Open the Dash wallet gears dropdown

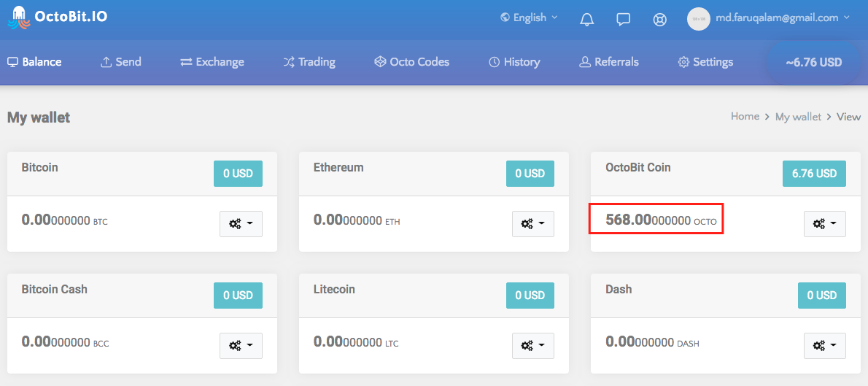(825, 346)
